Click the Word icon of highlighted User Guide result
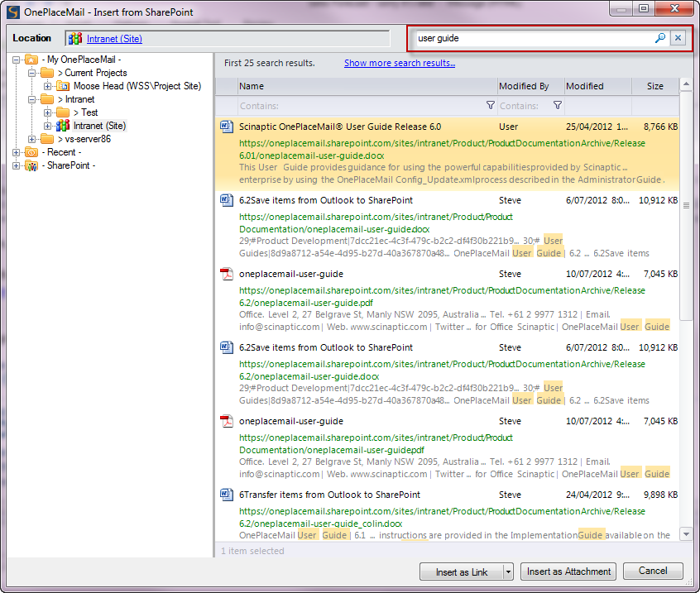 click(x=226, y=127)
